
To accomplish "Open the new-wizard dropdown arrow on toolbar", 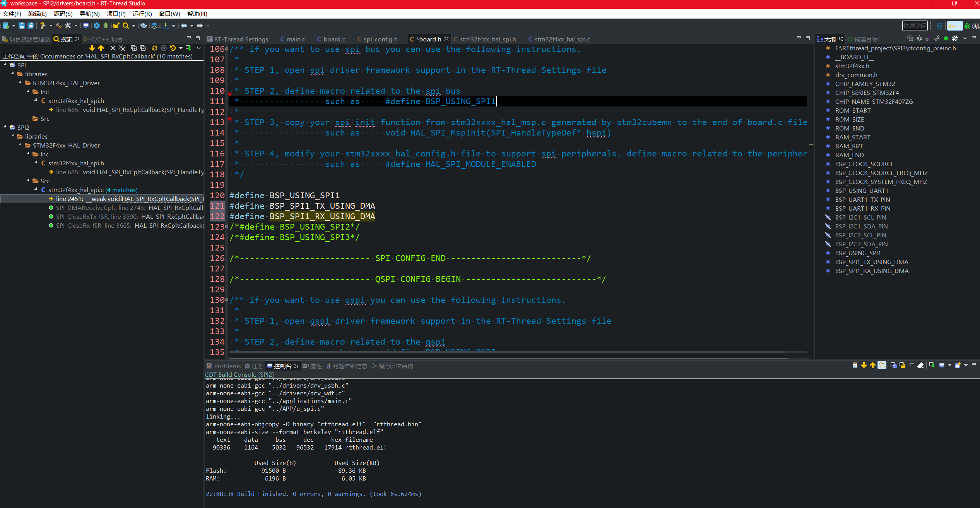I will pyautogui.click(x=14, y=26).
